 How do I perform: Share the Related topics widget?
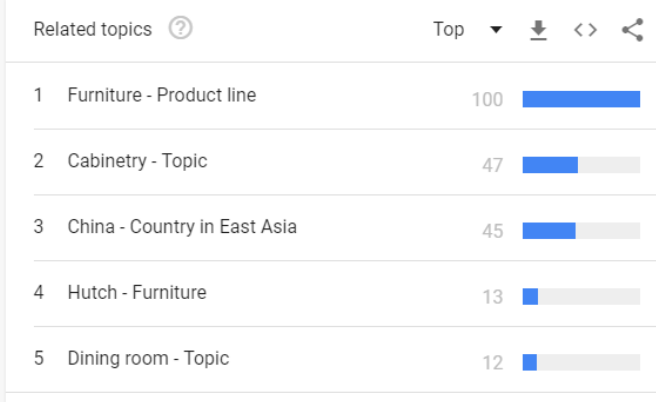tap(633, 30)
